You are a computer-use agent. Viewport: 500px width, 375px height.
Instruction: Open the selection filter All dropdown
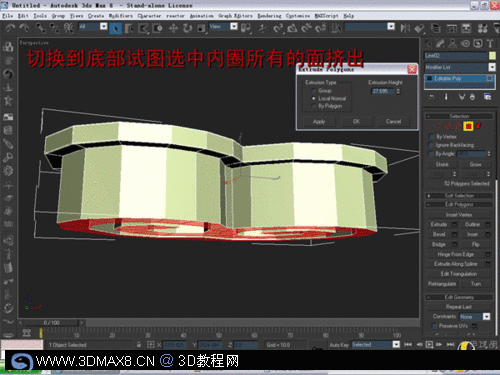(x=103, y=26)
